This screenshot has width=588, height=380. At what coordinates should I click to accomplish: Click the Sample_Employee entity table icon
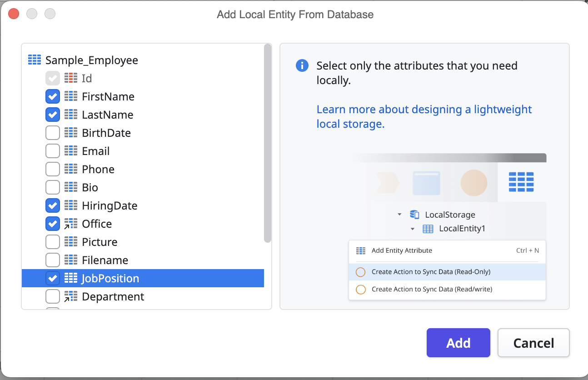tap(35, 60)
